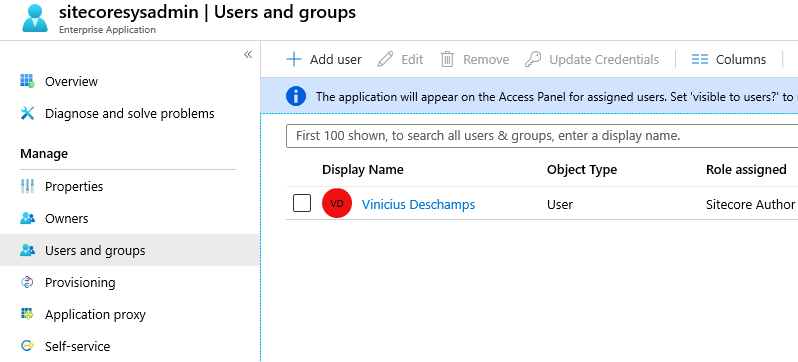This screenshot has width=798, height=362.
Task: Open the Owners section
Action: coord(67,218)
